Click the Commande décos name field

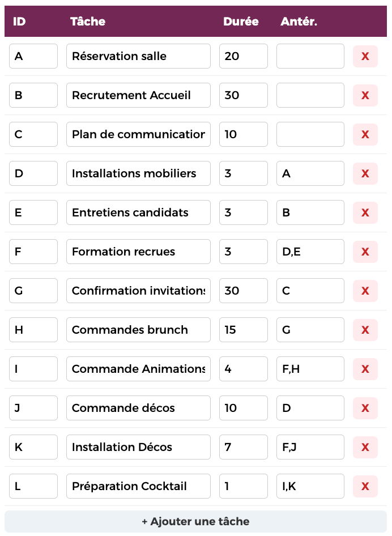pos(138,408)
